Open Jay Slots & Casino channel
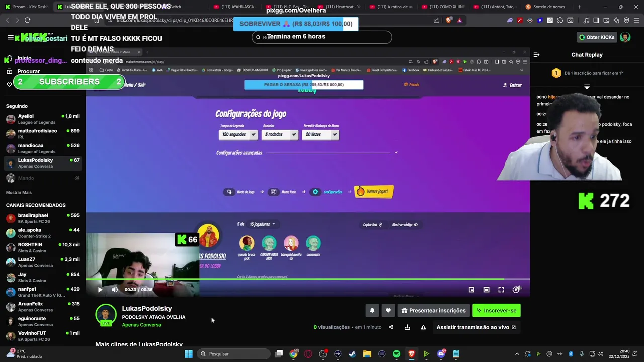This screenshot has width=644, height=362. coord(43,277)
